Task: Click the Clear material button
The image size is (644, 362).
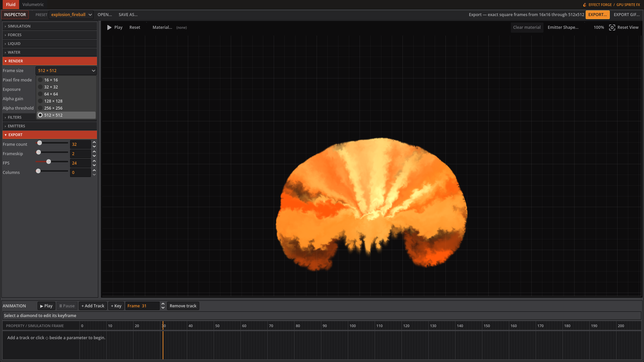Action: [527, 27]
